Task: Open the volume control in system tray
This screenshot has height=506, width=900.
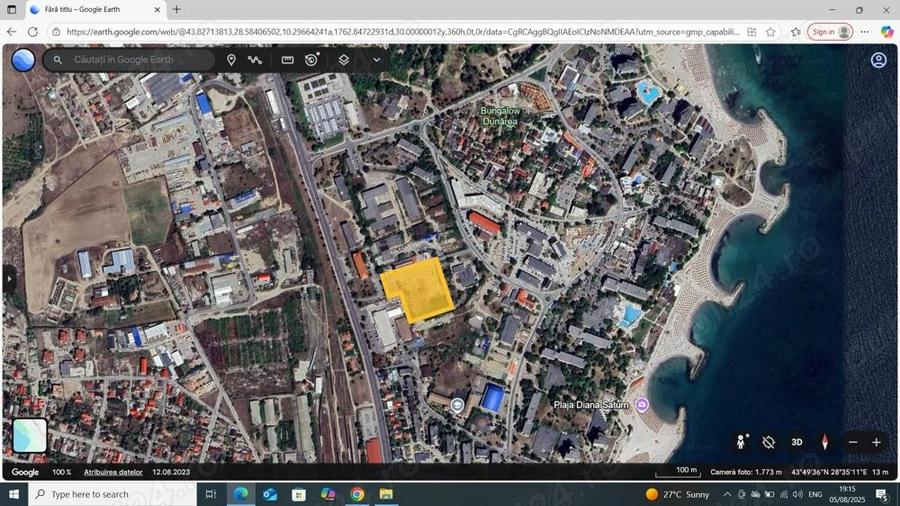Action: 797,494
